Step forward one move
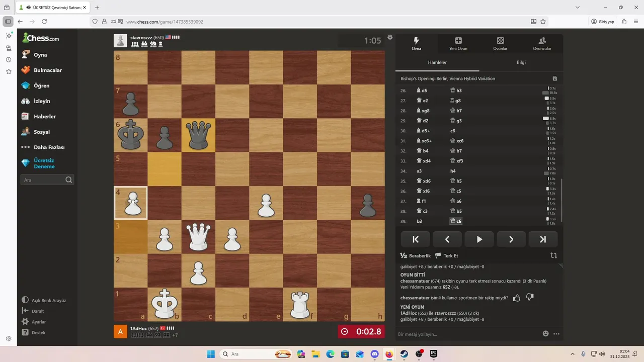Screen dimensions: 644x362 point(511,239)
